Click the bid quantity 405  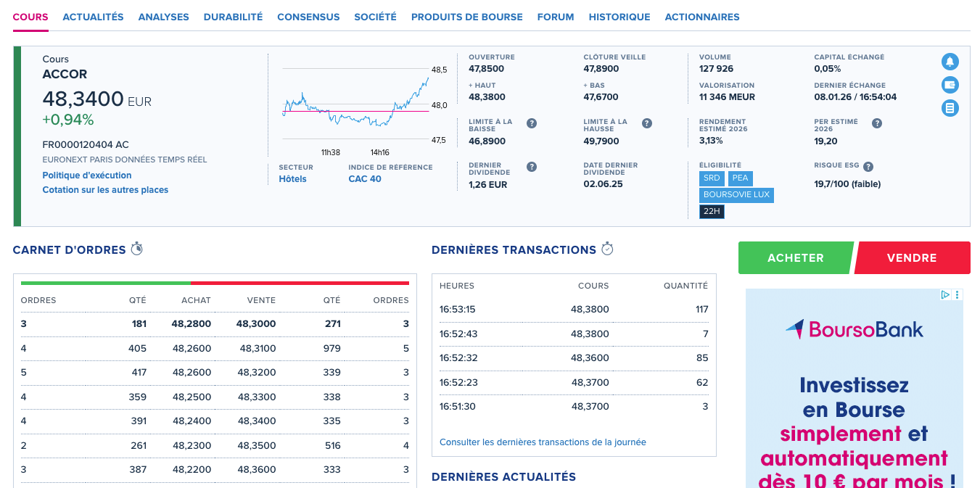coord(137,348)
